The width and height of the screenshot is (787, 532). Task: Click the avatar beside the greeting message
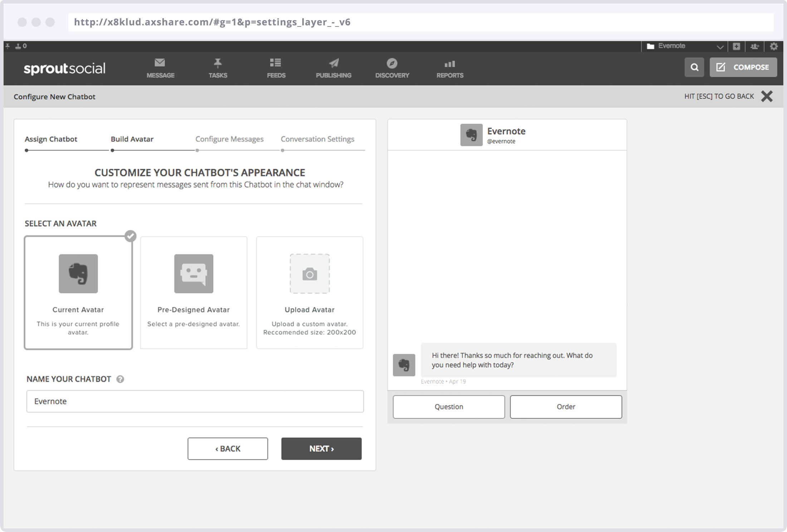[404, 365]
